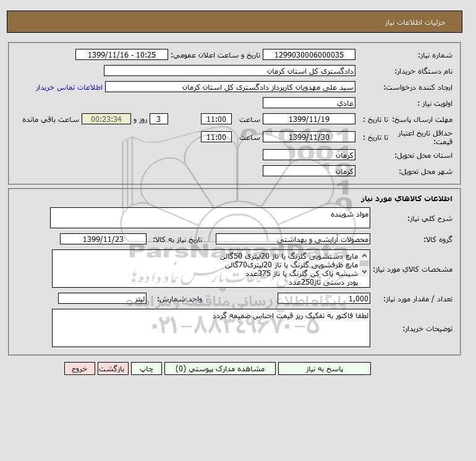Select line پودر دستی تاژ250عدد
The height and width of the screenshot is (461, 476).
tap(323, 283)
